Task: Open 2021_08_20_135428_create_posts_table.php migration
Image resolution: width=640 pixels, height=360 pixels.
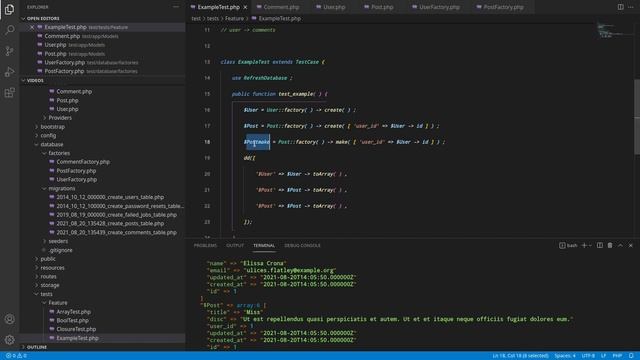Action: point(110,224)
